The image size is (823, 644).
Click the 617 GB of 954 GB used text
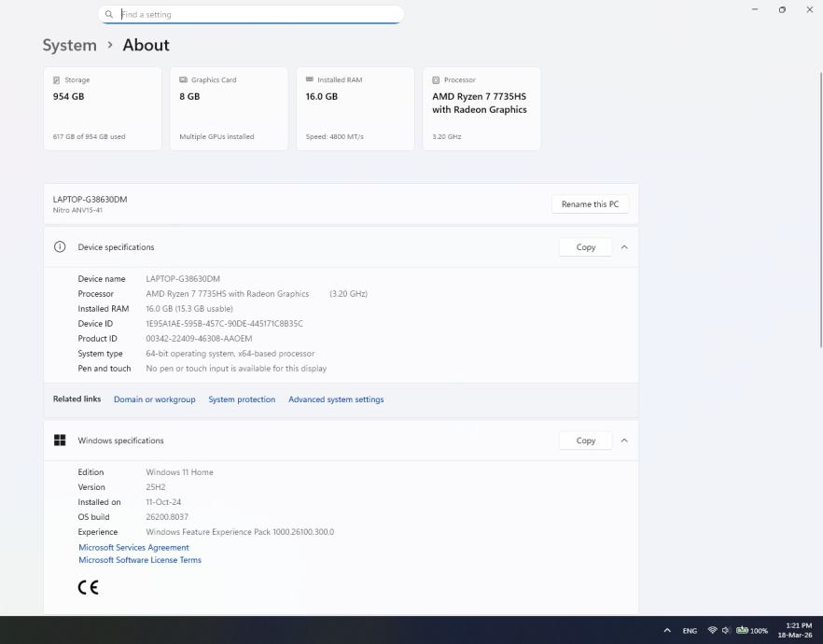pyautogui.click(x=89, y=136)
